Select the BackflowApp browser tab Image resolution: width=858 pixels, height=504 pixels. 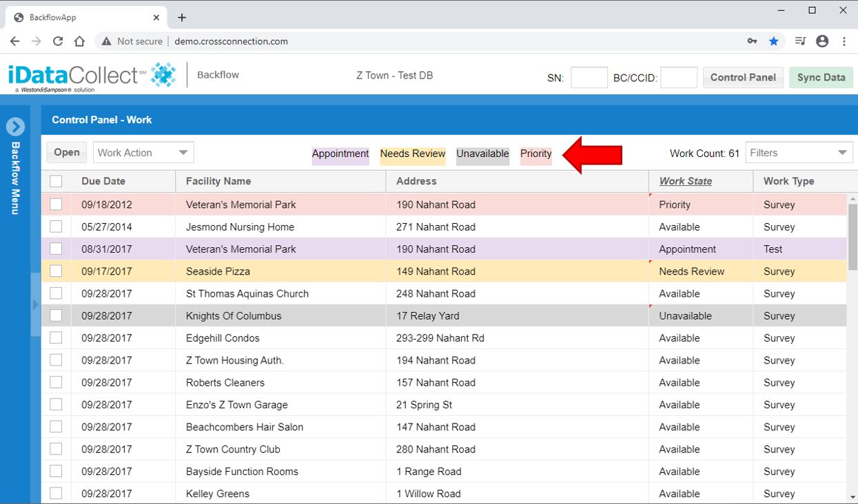(87, 17)
